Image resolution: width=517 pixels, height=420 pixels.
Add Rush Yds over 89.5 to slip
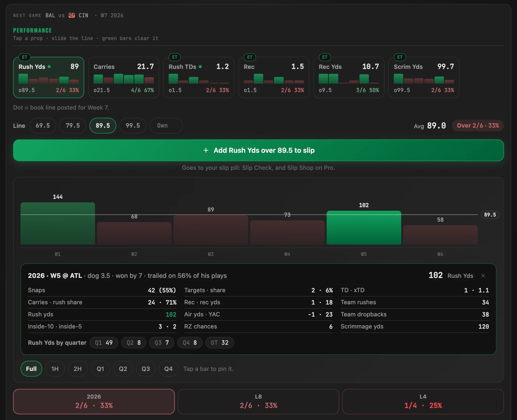click(x=258, y=150)
